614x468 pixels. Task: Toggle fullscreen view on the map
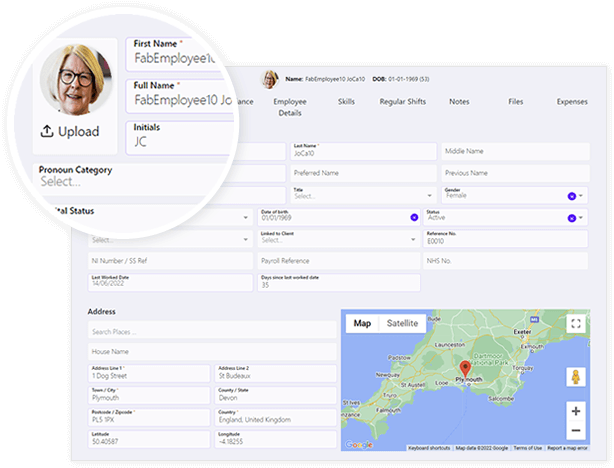(x=576, y=323)
